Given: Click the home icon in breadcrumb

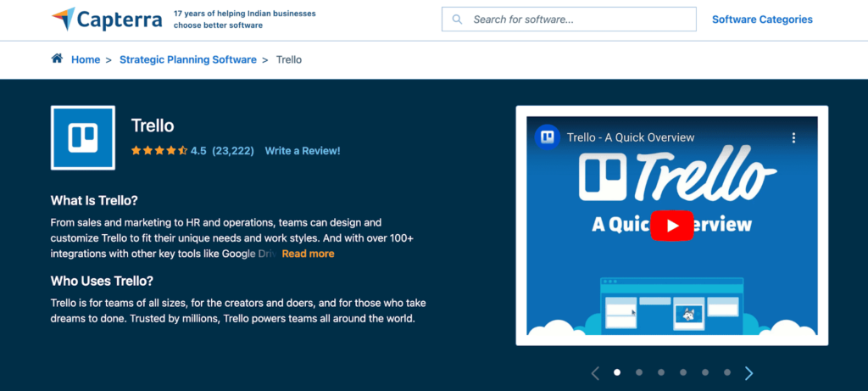Looking at the screenshot, I should tap(57, 59).
